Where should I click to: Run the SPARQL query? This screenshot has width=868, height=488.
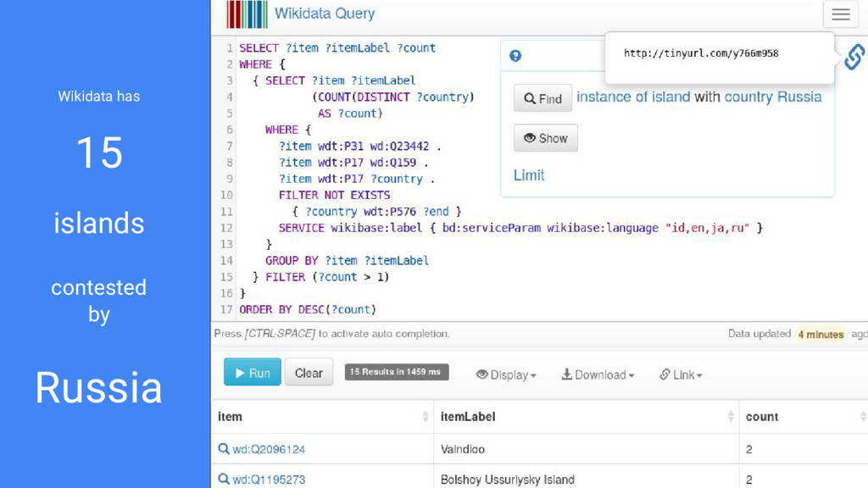(x=253, y=373)
